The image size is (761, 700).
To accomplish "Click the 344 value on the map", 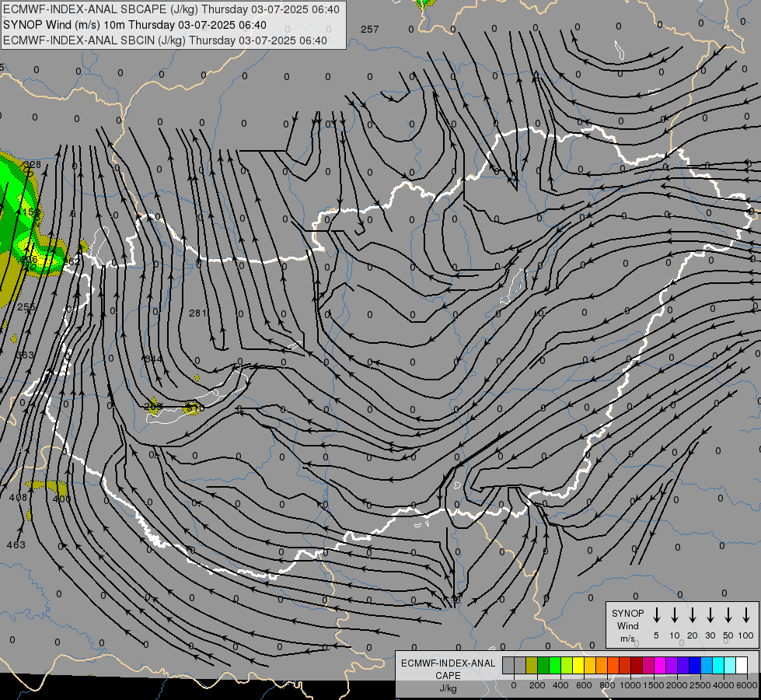I will [154, 359].
